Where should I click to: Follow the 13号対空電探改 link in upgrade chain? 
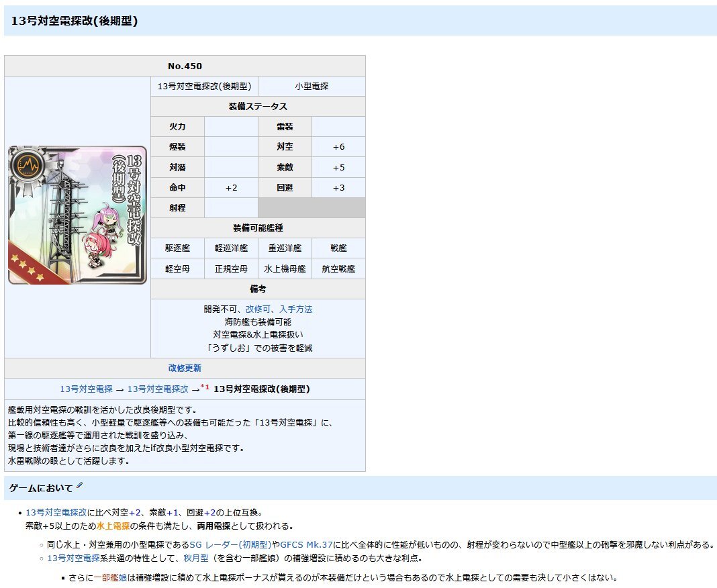click(x=158, y=389)
